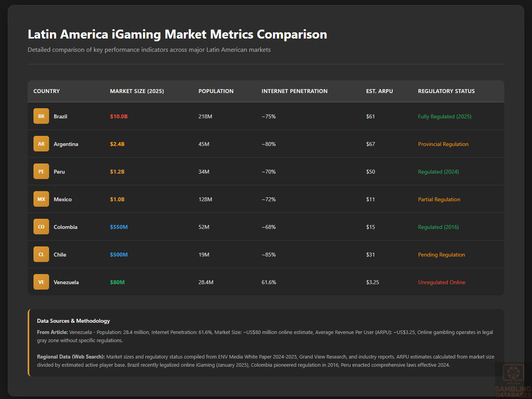Click the AR country badge icon

[x=41, y=144]
